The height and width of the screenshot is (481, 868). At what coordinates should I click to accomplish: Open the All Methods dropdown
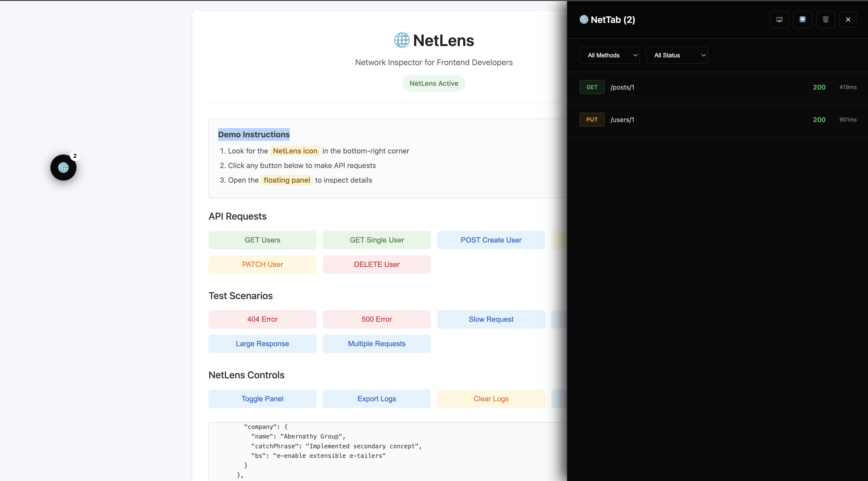(609, 55)
